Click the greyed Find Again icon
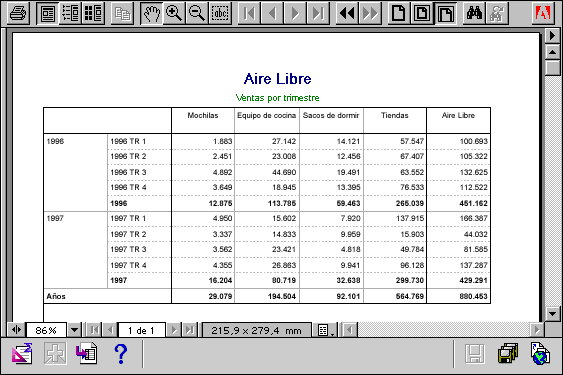 pos(497,14)
